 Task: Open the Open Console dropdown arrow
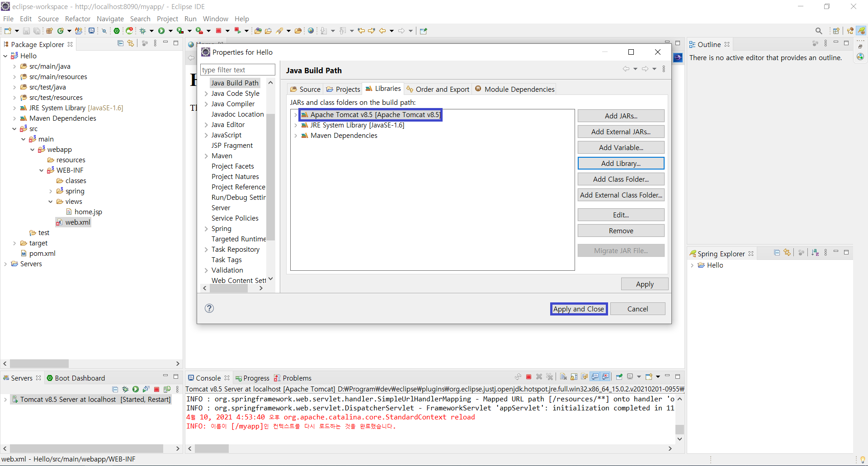[658, 377]
